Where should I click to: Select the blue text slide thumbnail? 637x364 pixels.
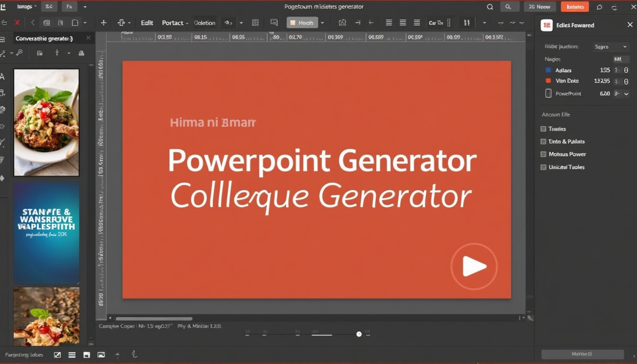point(46,233)
